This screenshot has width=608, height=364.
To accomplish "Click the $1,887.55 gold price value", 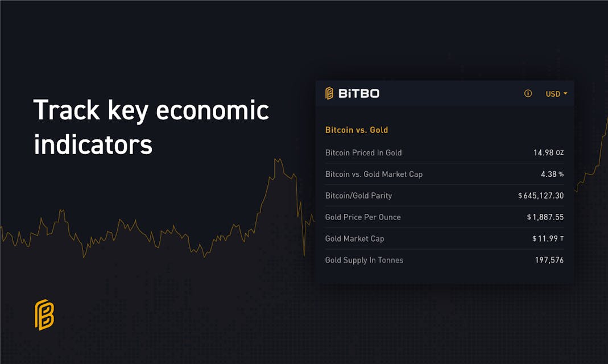I will click(x=545, y=217).
